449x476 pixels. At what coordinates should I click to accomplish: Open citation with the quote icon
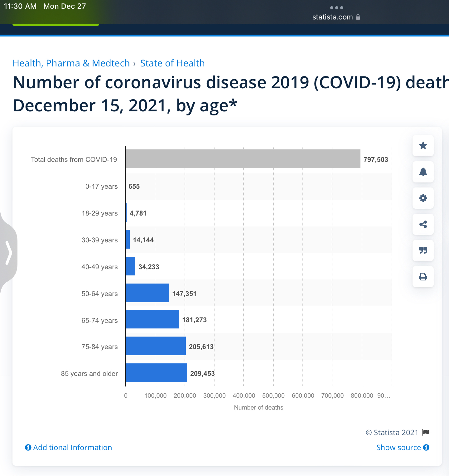tap(423, 250)
